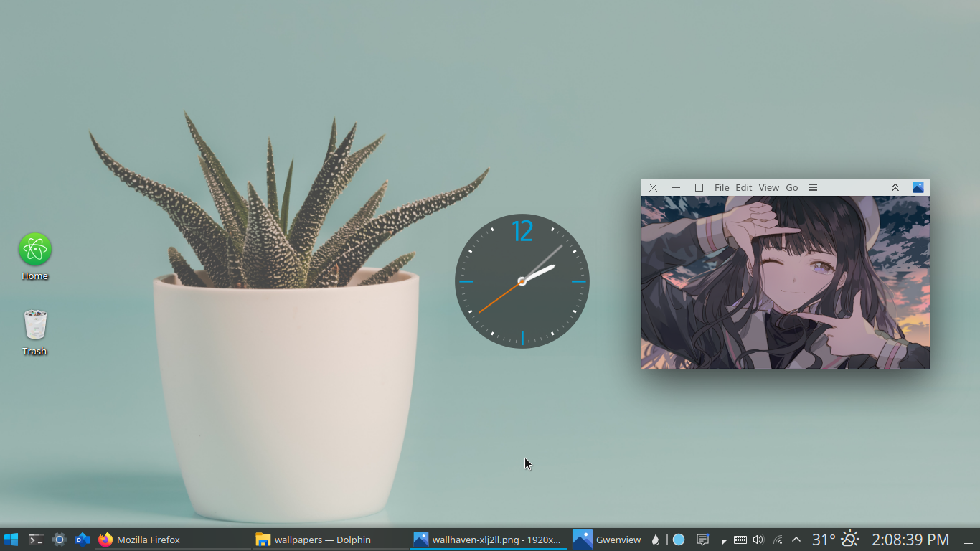
Task: Open the Home desktop icon
Action: click(x=34, y=257)
